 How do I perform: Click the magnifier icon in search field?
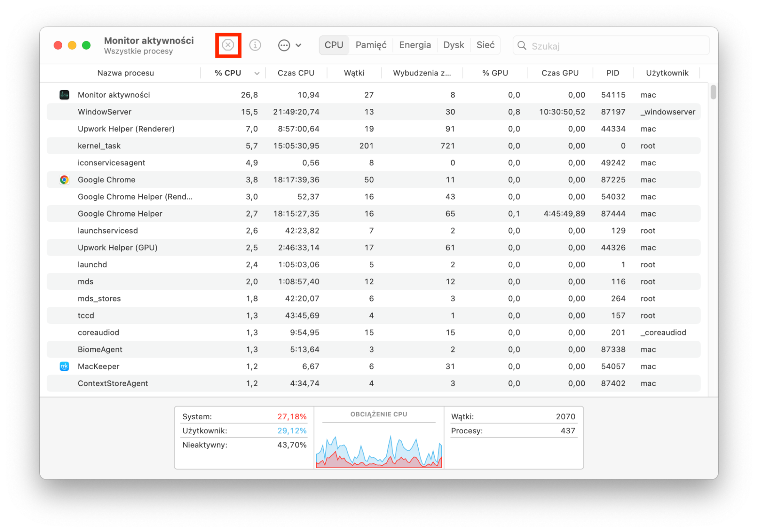(522, 46)
